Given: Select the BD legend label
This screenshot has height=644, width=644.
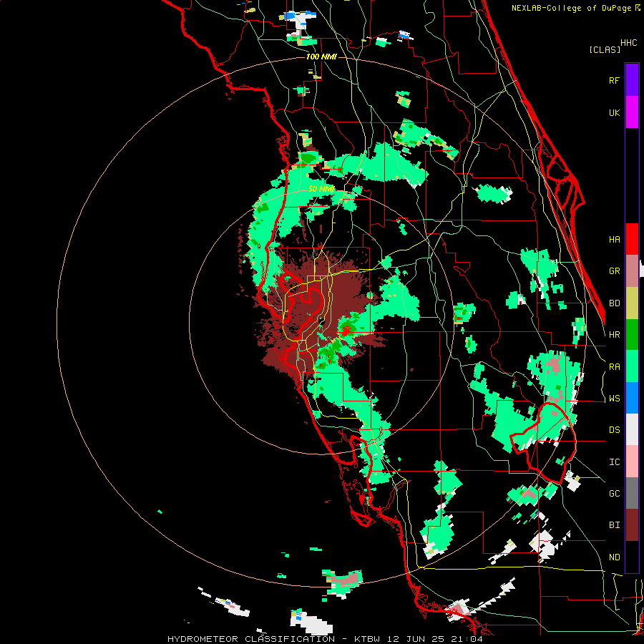Looking at the screenshot, I should coord(614,303).
